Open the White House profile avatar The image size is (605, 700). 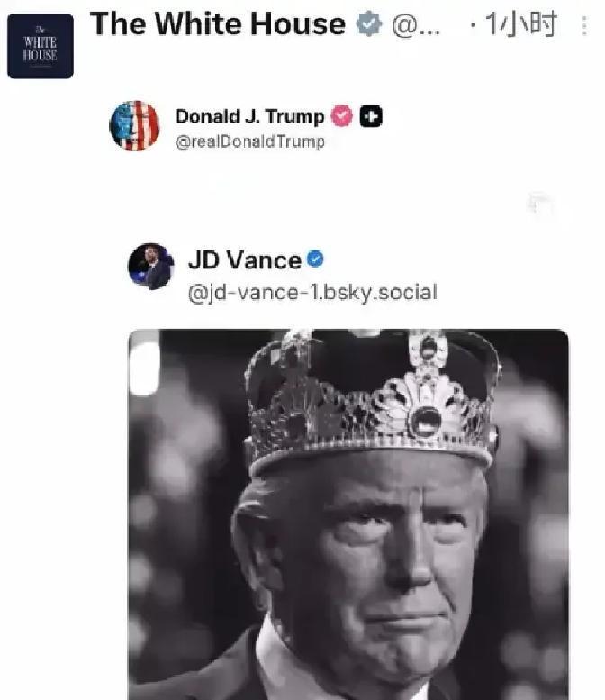[x=41, y=46]
